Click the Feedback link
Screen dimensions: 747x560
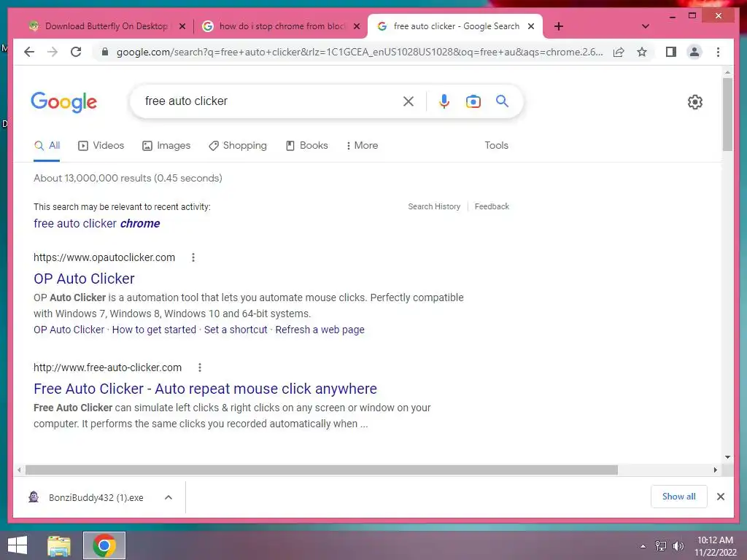pyautogui.click(x=492, y=206)
